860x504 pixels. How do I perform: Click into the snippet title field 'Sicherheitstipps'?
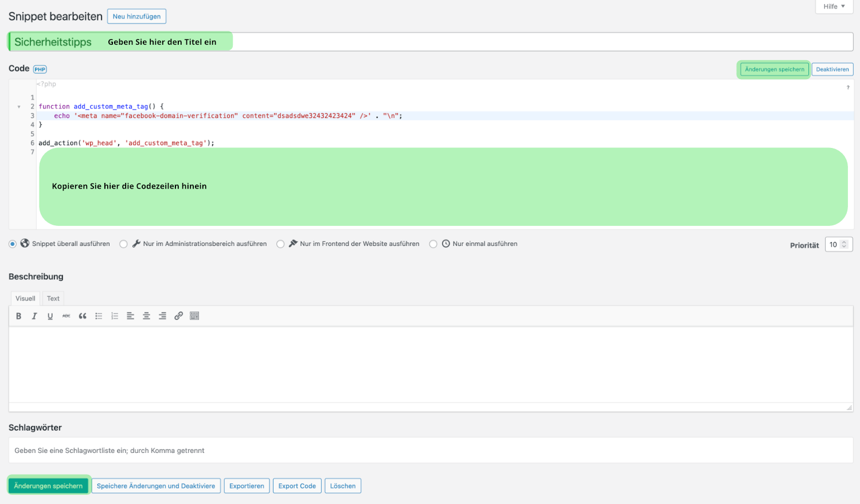tap(431, 42)
